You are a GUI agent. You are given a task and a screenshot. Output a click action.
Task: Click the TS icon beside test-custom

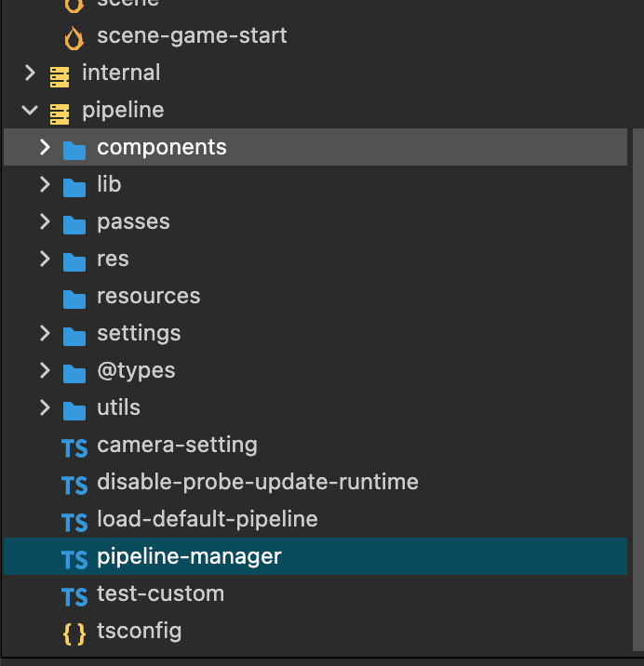click(x=74, y=595)
